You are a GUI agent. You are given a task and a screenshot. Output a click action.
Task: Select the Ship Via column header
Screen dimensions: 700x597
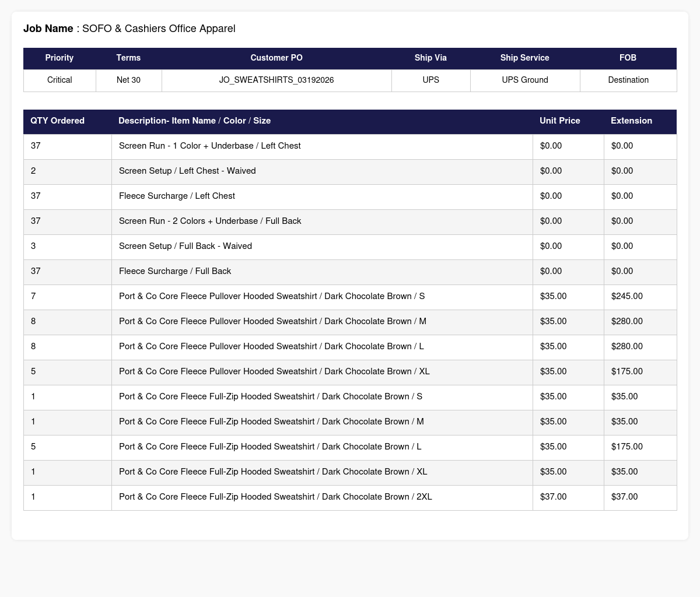pos(430,58)
